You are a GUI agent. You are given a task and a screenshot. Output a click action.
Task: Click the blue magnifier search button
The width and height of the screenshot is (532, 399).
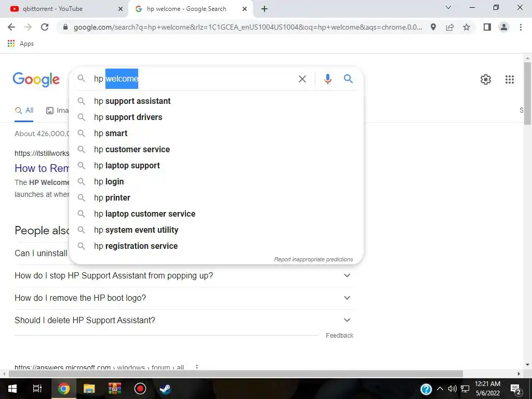(x=348, y=79)
